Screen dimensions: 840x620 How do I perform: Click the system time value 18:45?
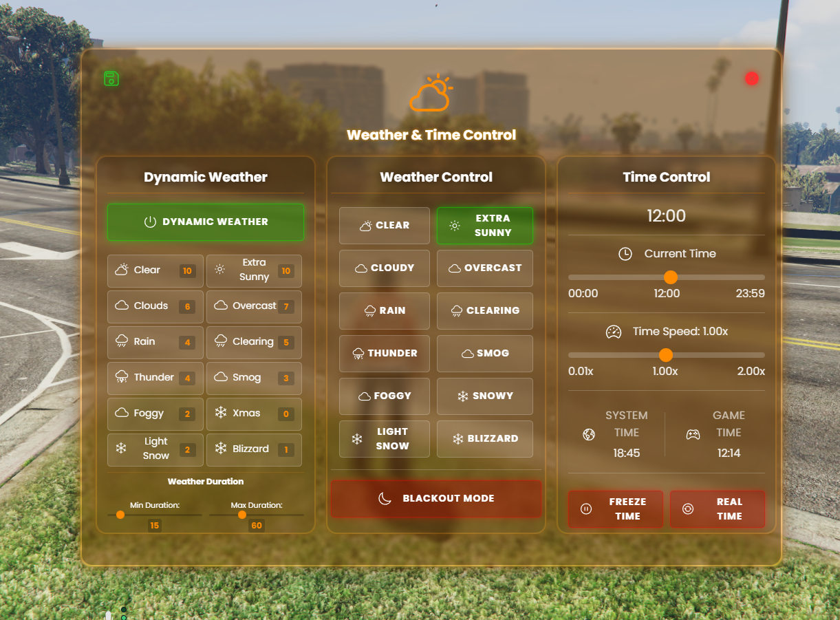tap(627, 453)
